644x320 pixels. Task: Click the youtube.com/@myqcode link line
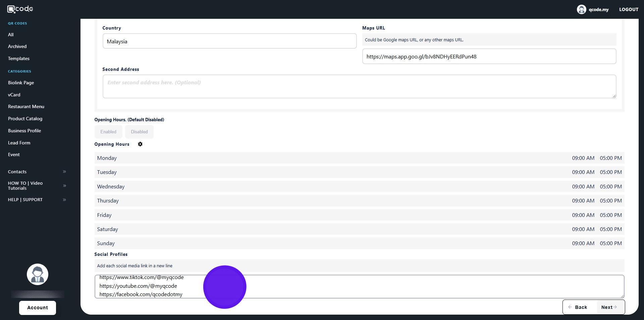138,286
